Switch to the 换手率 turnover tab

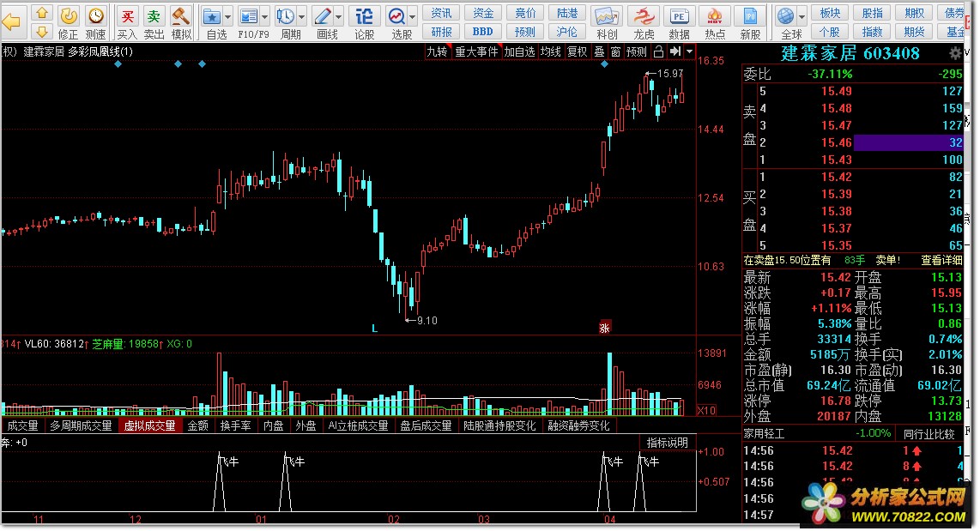click(x=236, y=426)
